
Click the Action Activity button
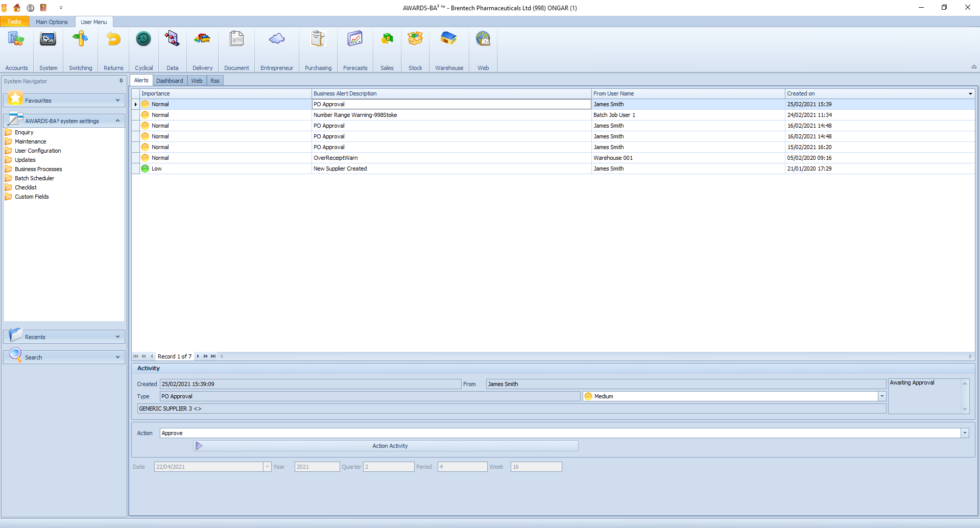(386, 446)
